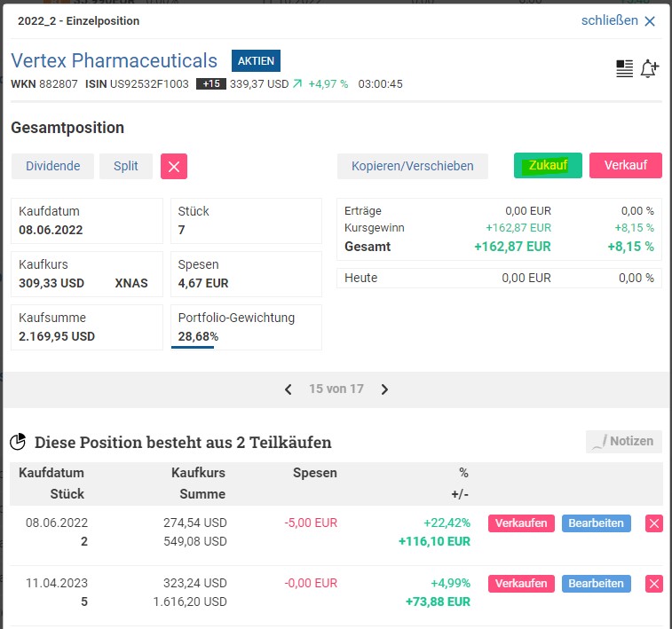Click the +73,88 EUR gain

coord(438,601)
